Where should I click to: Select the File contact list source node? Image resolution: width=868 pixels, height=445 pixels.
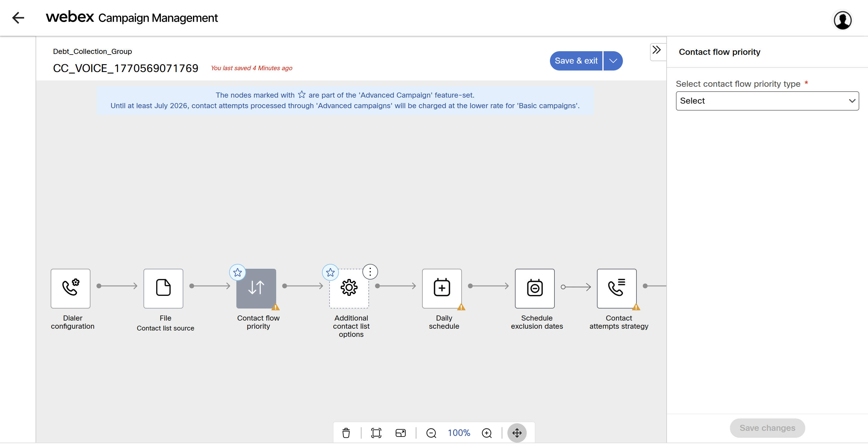163,288
